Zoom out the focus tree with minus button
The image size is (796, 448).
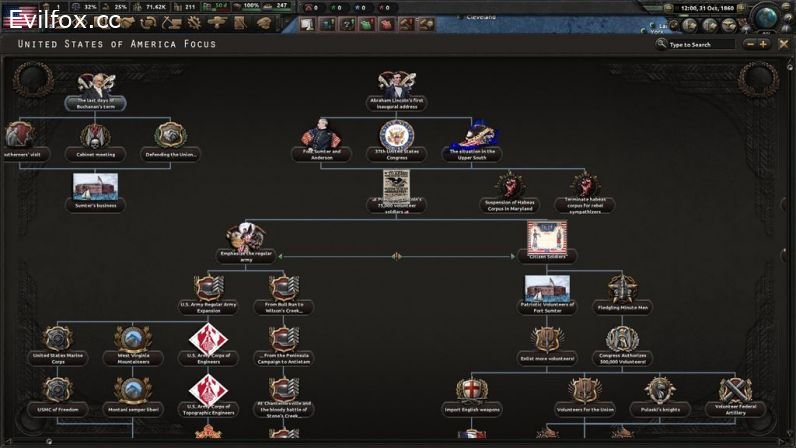pyautogui.click(x=748, y=44)
